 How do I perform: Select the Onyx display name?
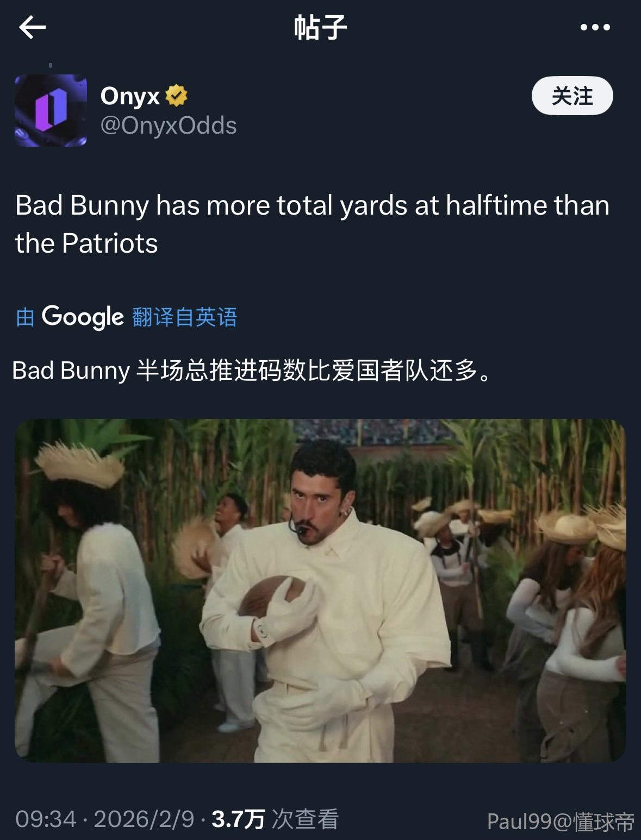click(x=130, y=96)
